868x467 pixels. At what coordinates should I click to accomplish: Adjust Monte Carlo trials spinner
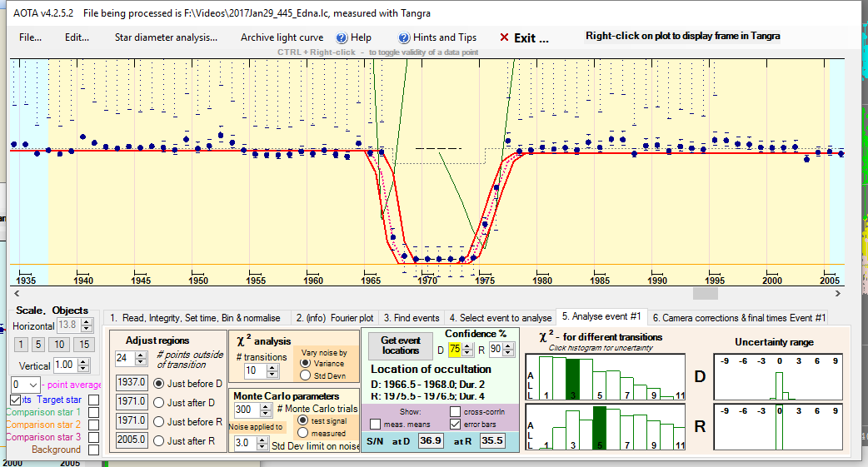[x=266, y=410]
